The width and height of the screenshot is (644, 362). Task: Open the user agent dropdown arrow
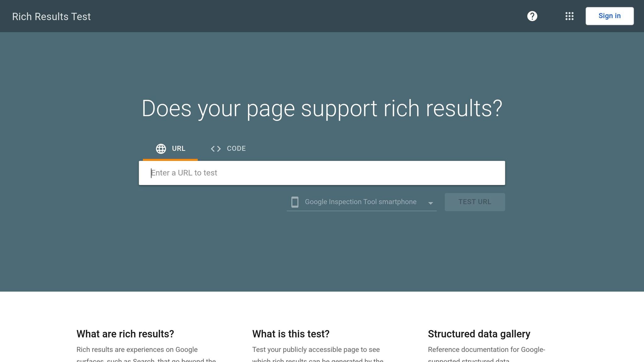[431, 204]
